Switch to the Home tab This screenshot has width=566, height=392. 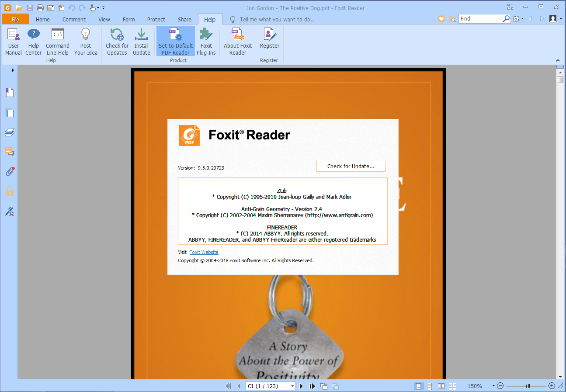pos(43,19)
